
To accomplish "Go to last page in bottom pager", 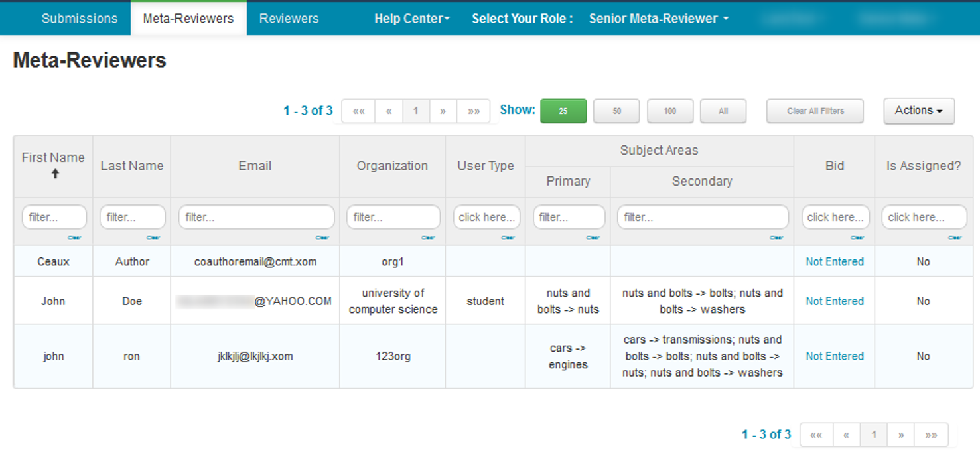I will [x=932, y=435].
